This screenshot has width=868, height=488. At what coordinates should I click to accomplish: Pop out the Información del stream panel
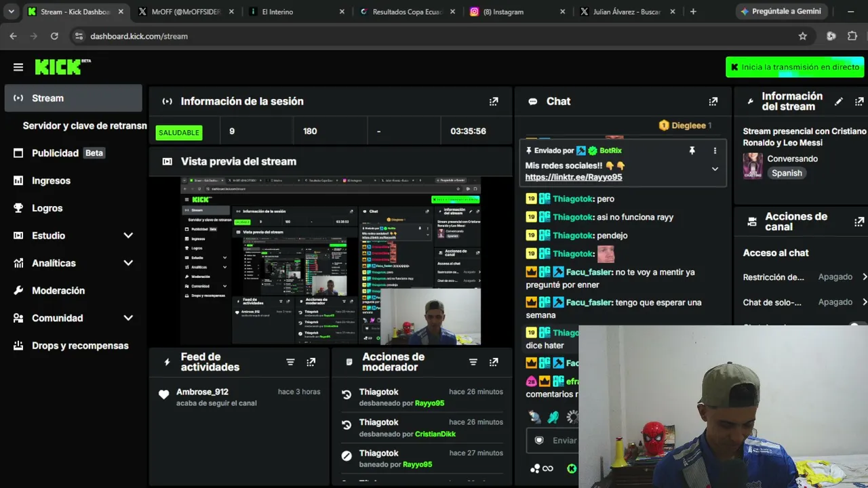coord(859,102)
